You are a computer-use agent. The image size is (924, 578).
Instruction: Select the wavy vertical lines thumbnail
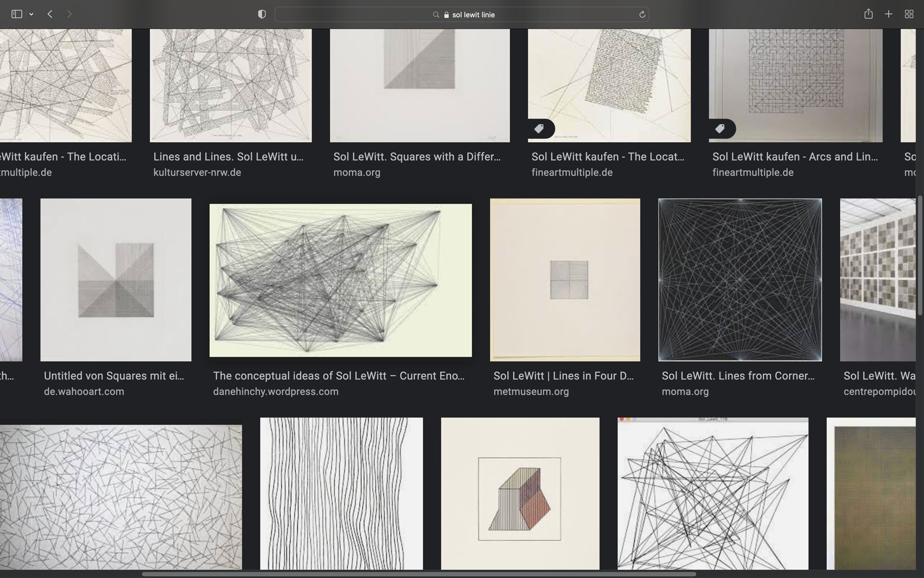coord(342,494)
